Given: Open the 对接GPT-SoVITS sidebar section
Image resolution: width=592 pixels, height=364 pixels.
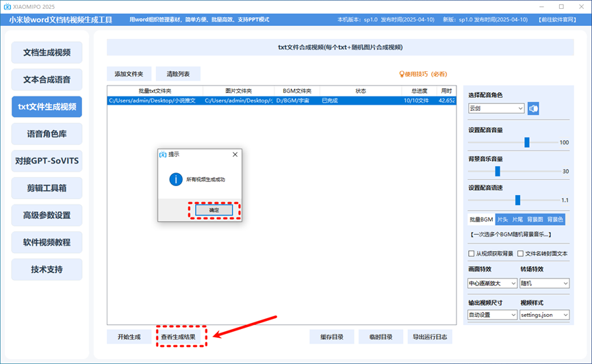Looking at the screenshot, I should point(47,161).
